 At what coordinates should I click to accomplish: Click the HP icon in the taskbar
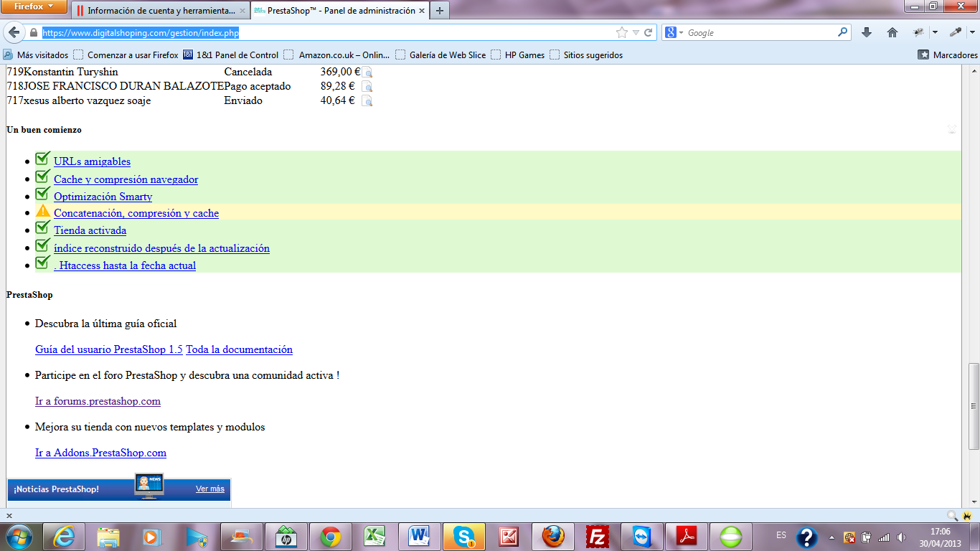pos(286,537)
